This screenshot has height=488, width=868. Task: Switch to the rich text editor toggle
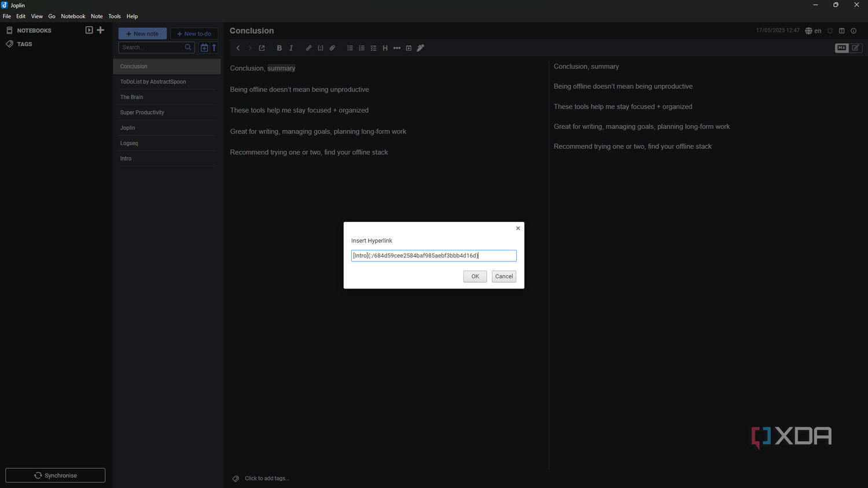point(856,48)
